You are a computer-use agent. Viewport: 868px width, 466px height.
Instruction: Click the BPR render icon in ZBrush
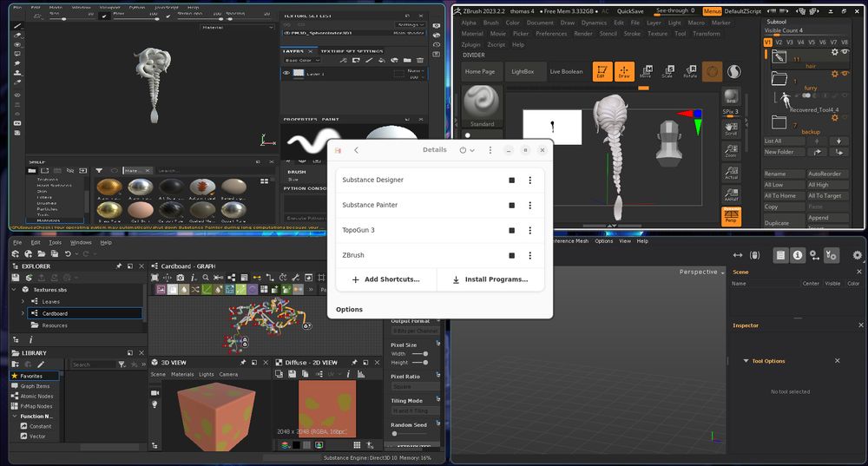pyautogui.click(x=731, y=96)
